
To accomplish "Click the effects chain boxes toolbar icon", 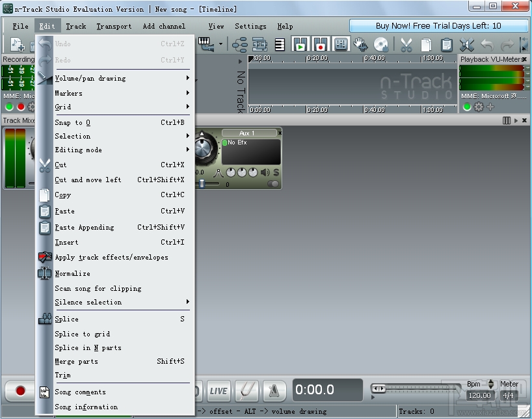I will coord(259,44).
